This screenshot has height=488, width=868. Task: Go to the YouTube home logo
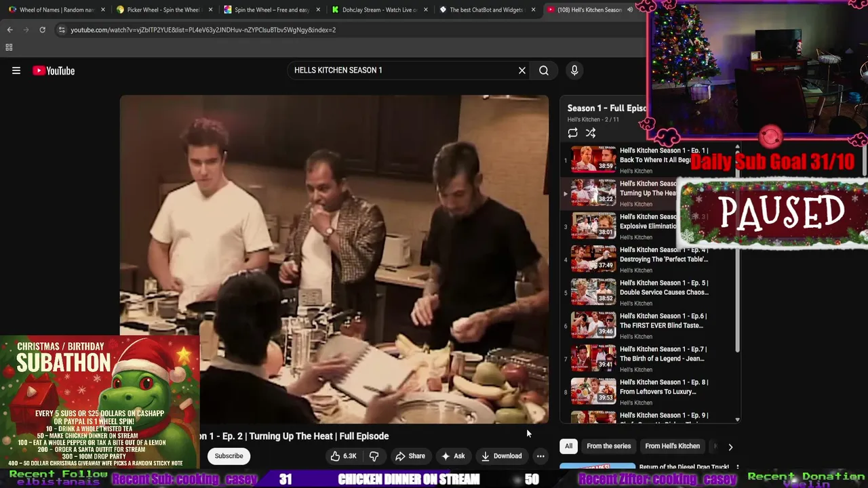(x=54, y=70)
